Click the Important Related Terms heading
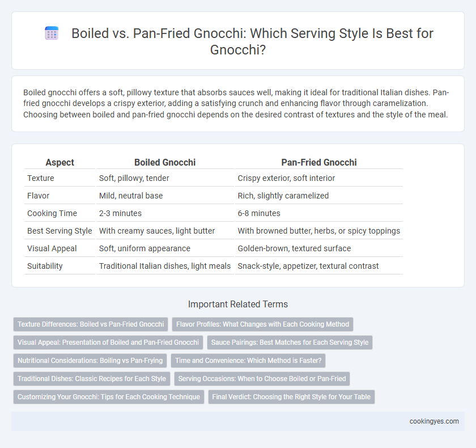This screenshot has height=448, width=476. (238, 304)
